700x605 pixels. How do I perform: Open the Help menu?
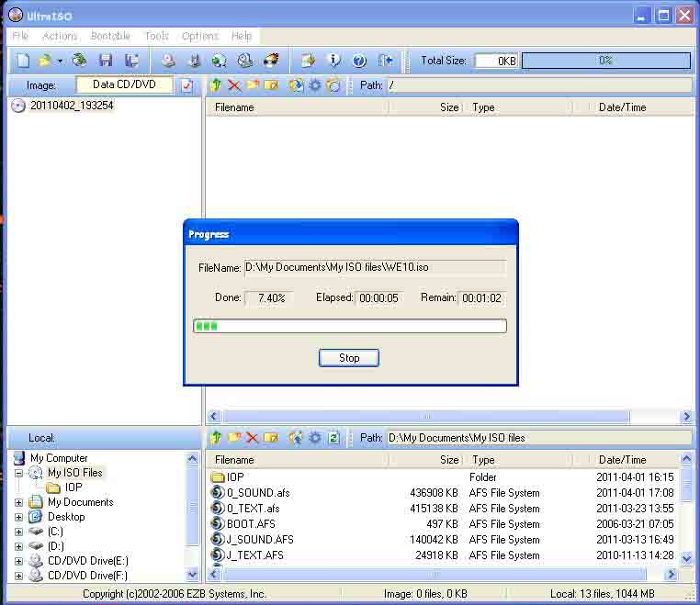[x=242, y=36]
